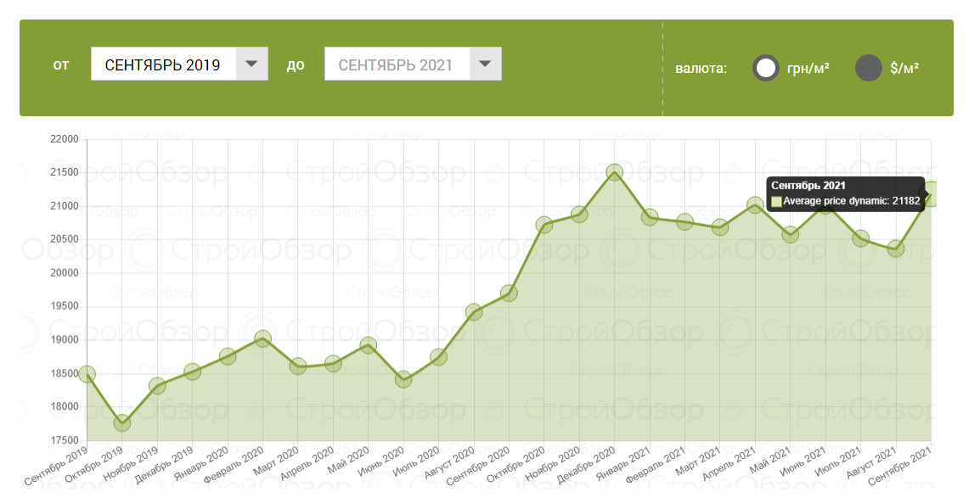Select the Февраль 2020 data point

point(262,339)
